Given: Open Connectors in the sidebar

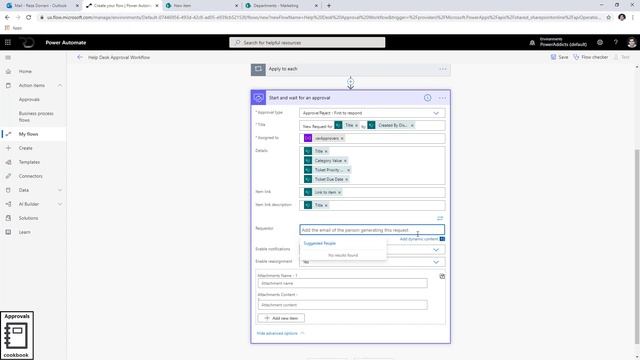Looking at the screenshot, I should click(30, 176).
